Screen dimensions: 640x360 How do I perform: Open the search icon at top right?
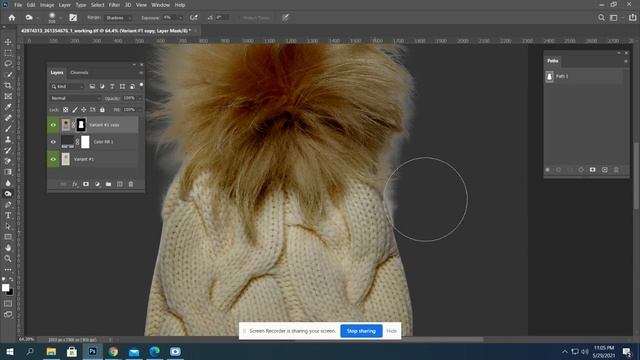(601, 18)
